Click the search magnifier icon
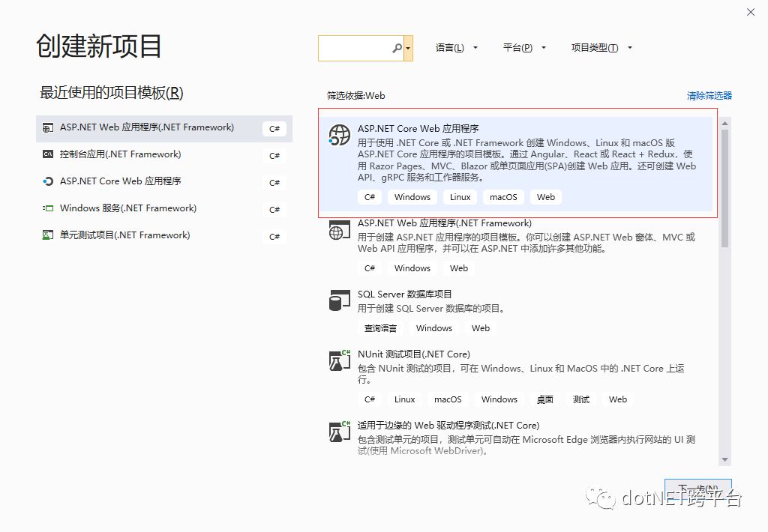 [397, 48]
